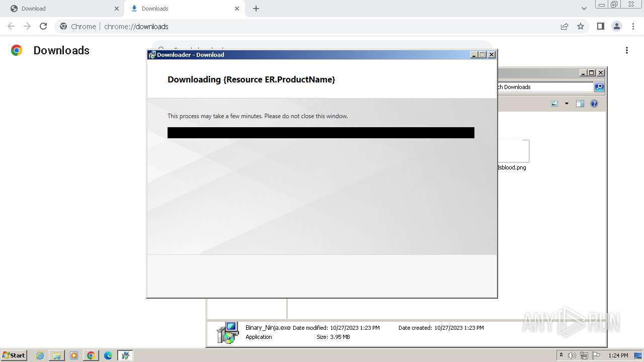Go forward in Chrome history
The image size is (644, 362).
tap(27, 26)
